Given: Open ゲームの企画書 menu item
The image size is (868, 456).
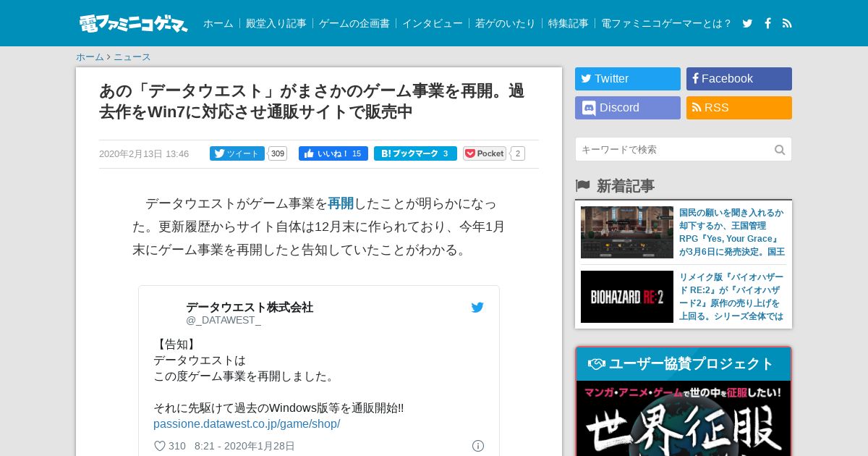Looking at the screenshot, I should (x=354, y=23).
